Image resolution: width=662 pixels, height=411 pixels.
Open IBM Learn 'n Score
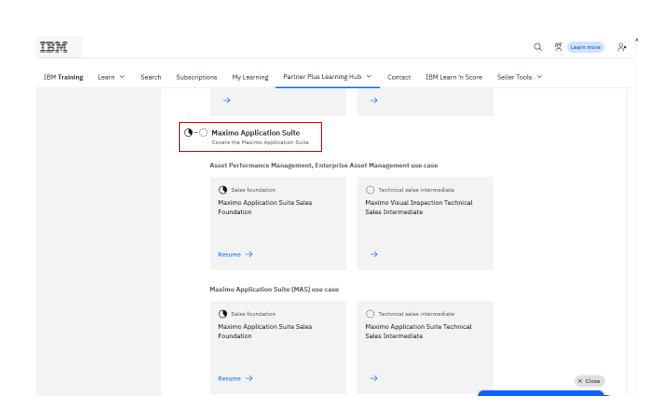coord(454,77)
